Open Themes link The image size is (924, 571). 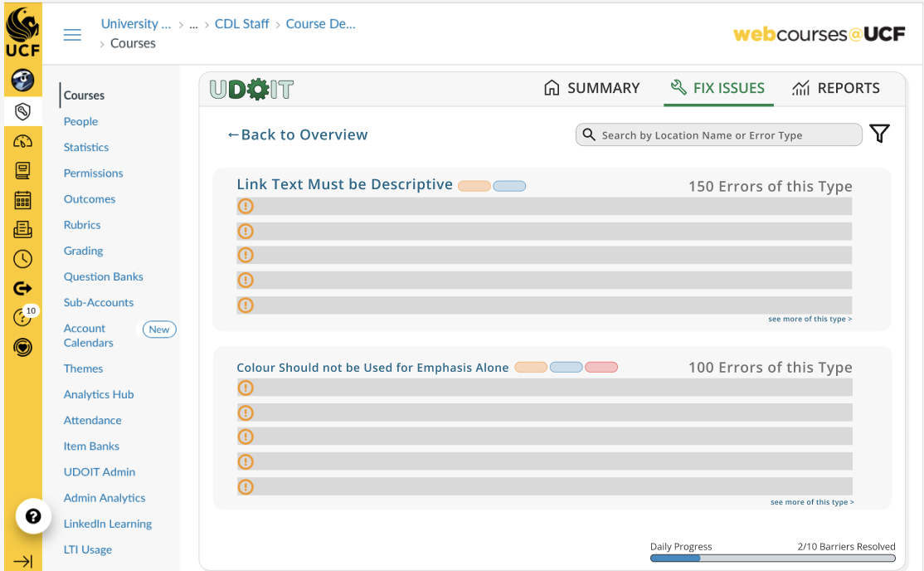(83, 368)
